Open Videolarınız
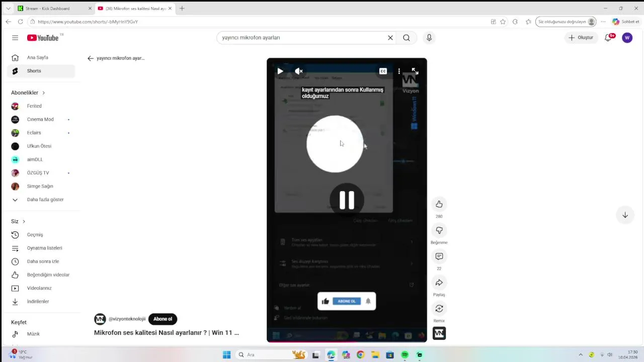The width and height of the screenshot is (644, 362). (41, 288)
